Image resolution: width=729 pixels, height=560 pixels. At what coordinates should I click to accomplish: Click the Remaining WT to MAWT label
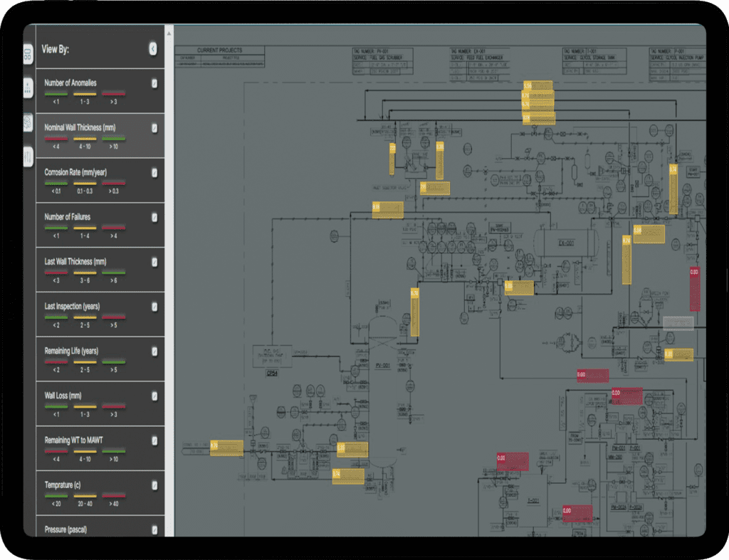coord(73,440)
